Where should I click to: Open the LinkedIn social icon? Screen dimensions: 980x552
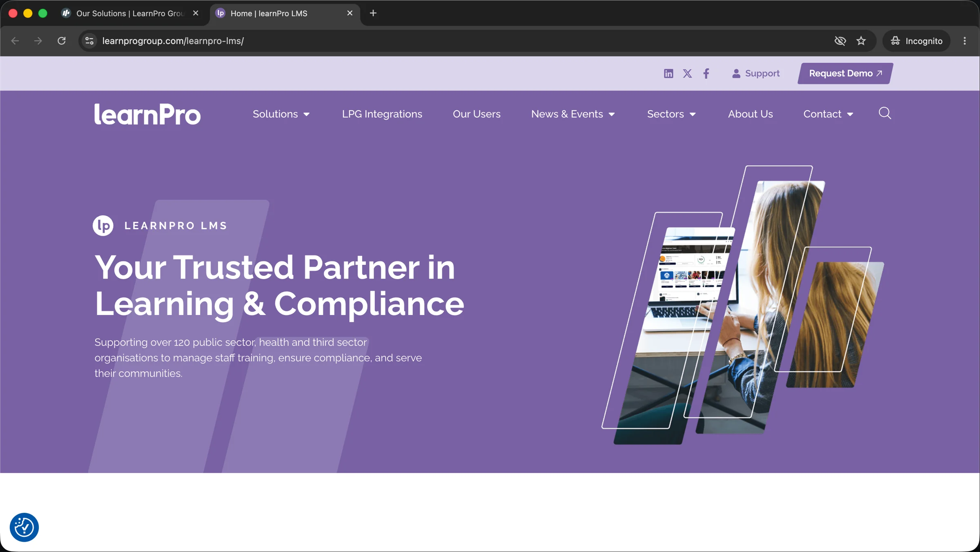[x=668, y=73]
